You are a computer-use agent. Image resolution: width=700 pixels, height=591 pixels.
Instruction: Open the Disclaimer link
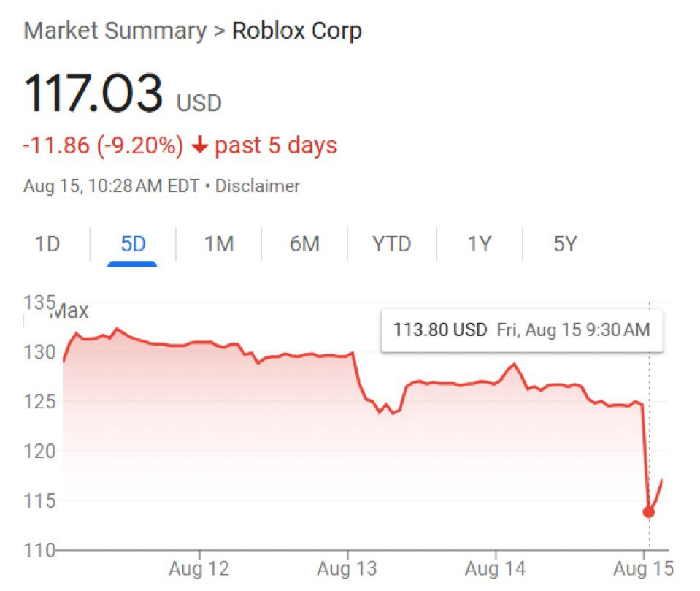point(257,186)
